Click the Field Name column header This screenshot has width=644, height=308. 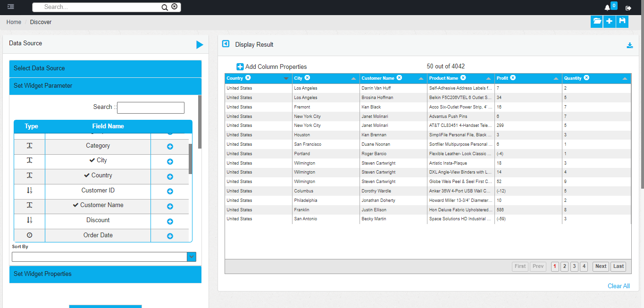pos(108,126)
